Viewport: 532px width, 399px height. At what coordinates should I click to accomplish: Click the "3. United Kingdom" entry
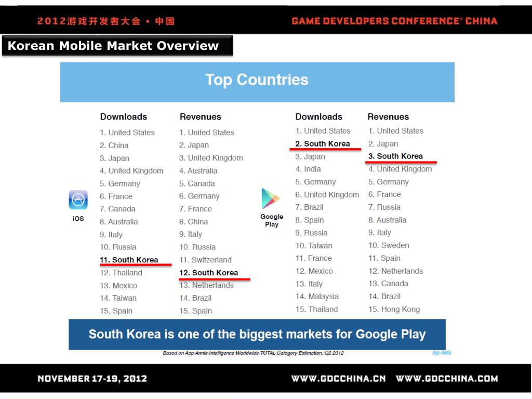(211, 158)
